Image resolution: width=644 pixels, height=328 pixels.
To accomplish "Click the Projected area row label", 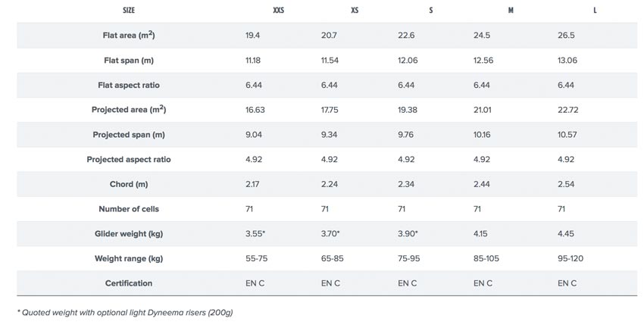I will [x=129, y=110].
